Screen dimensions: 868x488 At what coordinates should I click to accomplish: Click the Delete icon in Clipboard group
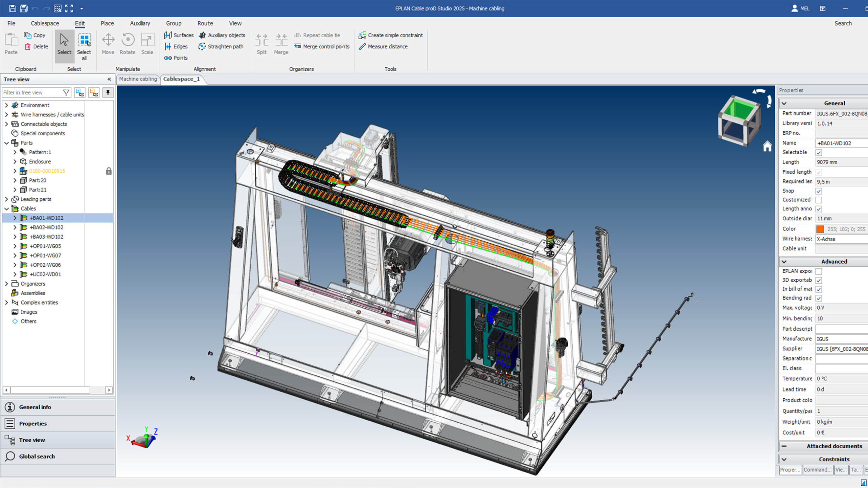point(28,46)
